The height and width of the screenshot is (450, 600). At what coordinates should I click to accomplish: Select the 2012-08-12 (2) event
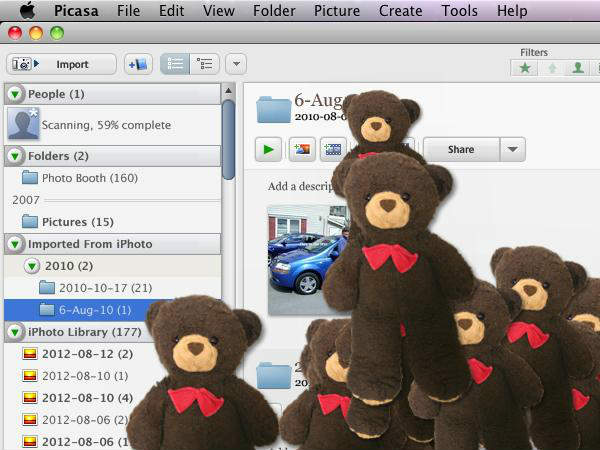pyautogui.click(x=87, y=354)
